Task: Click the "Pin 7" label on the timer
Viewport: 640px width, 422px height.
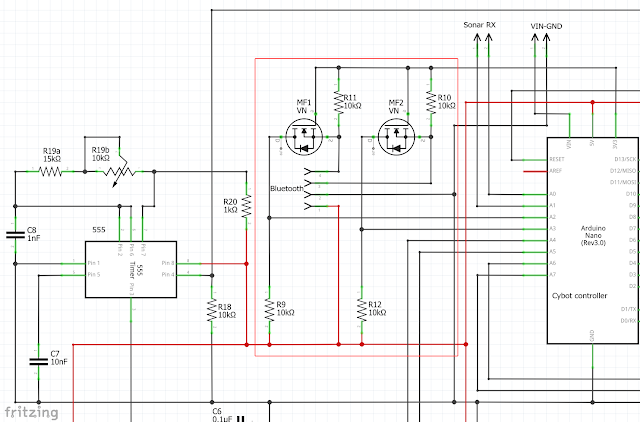Action: tap(143, 250)
